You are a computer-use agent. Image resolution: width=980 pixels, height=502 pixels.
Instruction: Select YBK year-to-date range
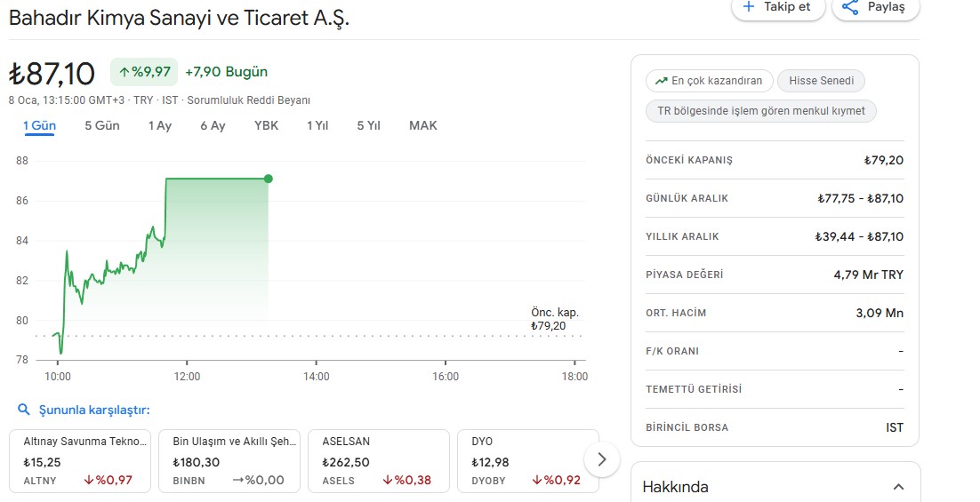tap(266, 125)
